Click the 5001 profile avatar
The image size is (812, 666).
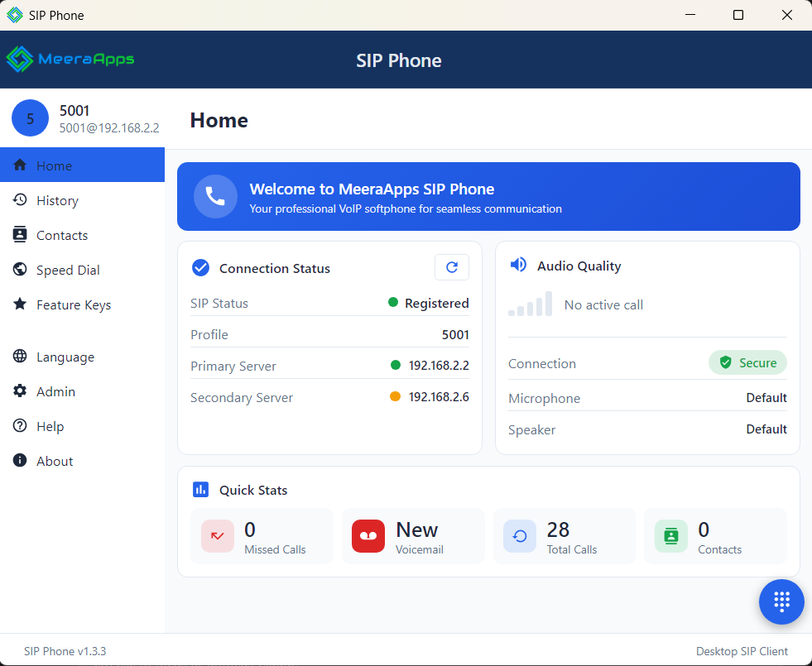(31, 118)
